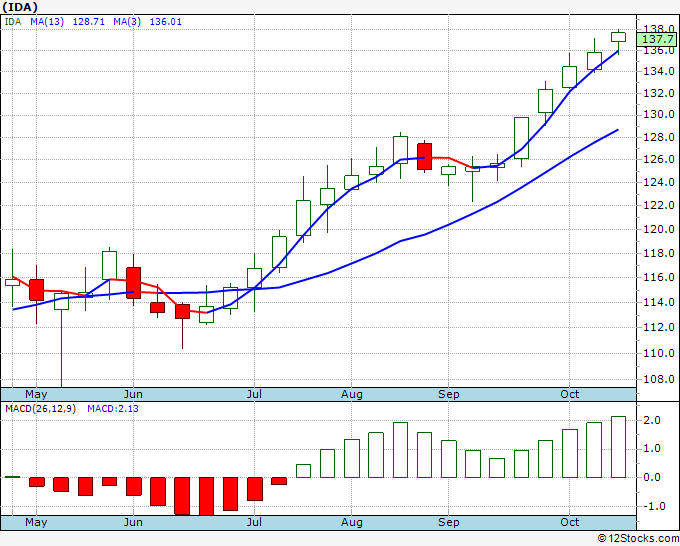680x546 pixels.
Task: Click Jun on the price chart axis
Action: pyautogui.click(x=133, y=395)
